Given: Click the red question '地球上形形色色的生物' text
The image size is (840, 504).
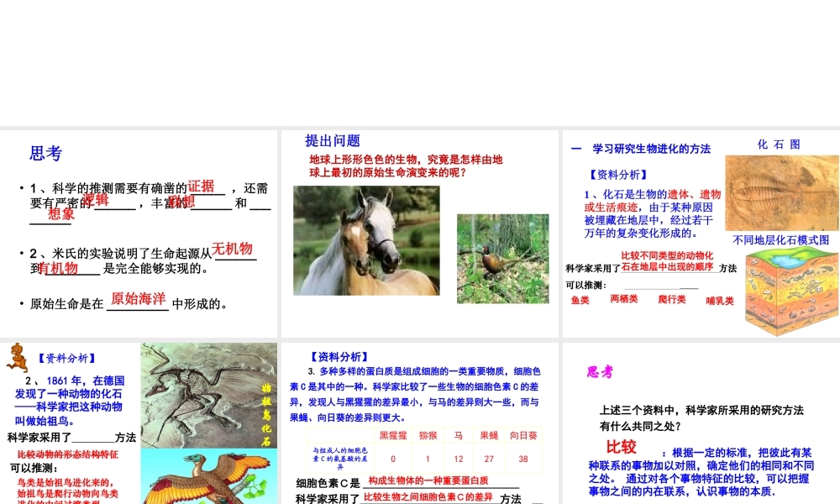Looking at the screenshot, I should click(406, 166).
